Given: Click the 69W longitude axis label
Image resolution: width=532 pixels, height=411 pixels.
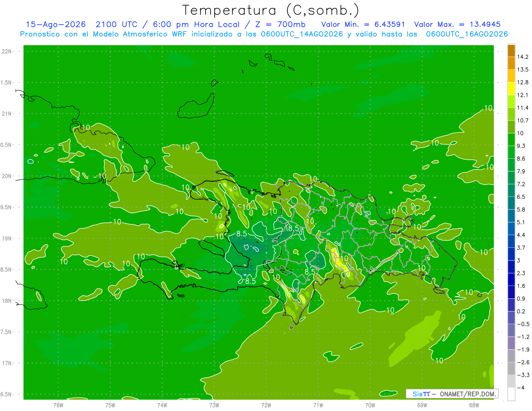Looking at the screenshot, I should [x=422, y=405].
